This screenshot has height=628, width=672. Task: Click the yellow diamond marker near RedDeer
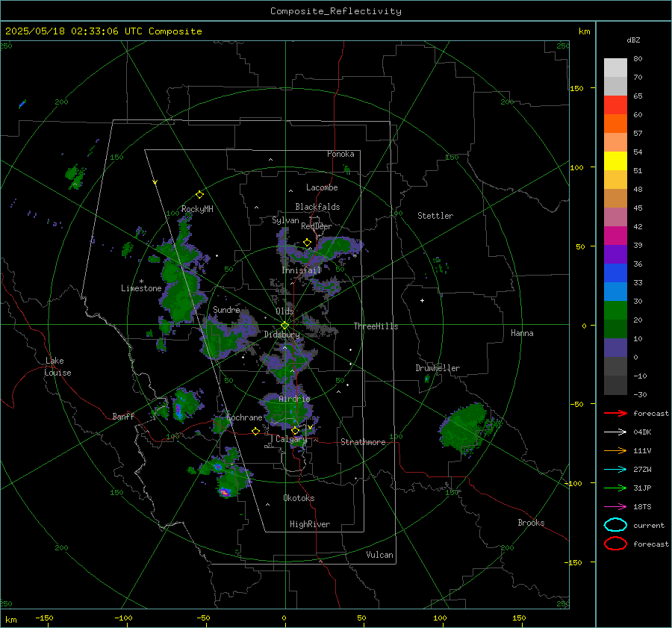click(307, 243)
